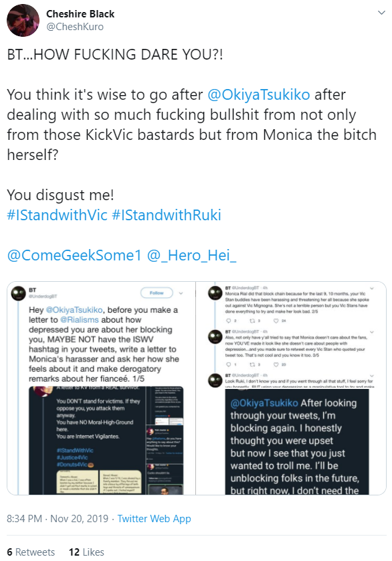Click the Follow button in BT's embedded tweet
This screenshot has width=392, height=561.
point(157,293)
